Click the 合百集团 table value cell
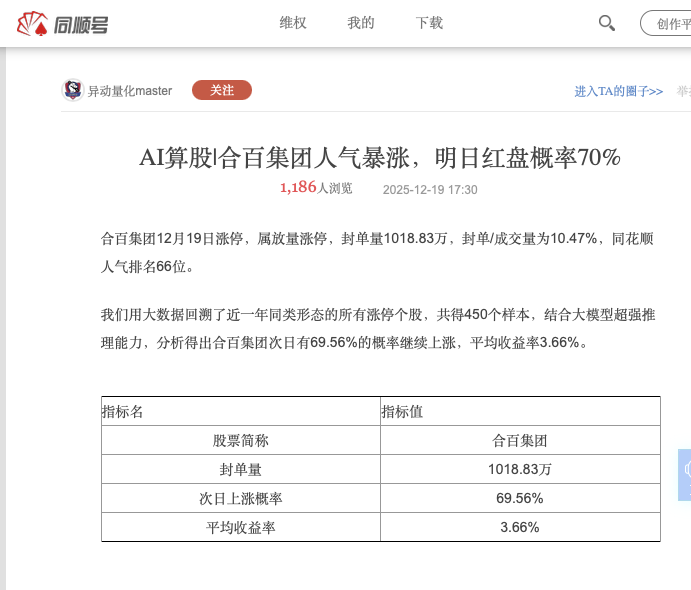This screenshot has width=691, height=590. click(x=520, y=440)
